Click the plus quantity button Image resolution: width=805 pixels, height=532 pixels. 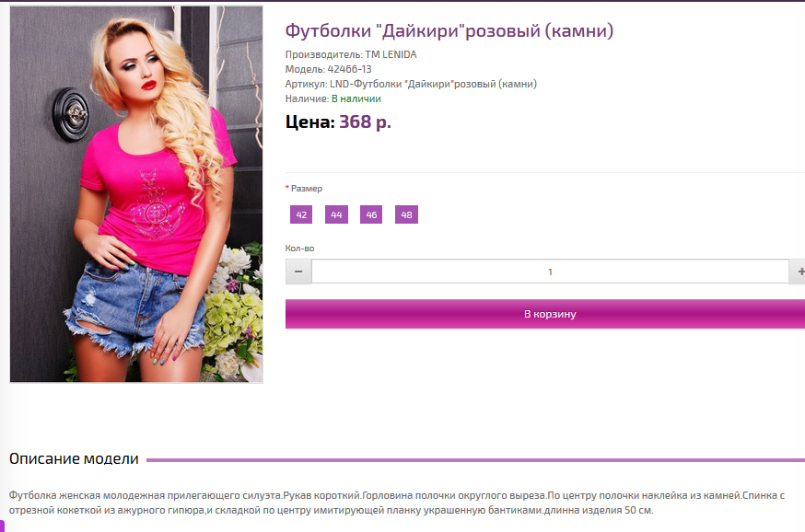point(799,272)
